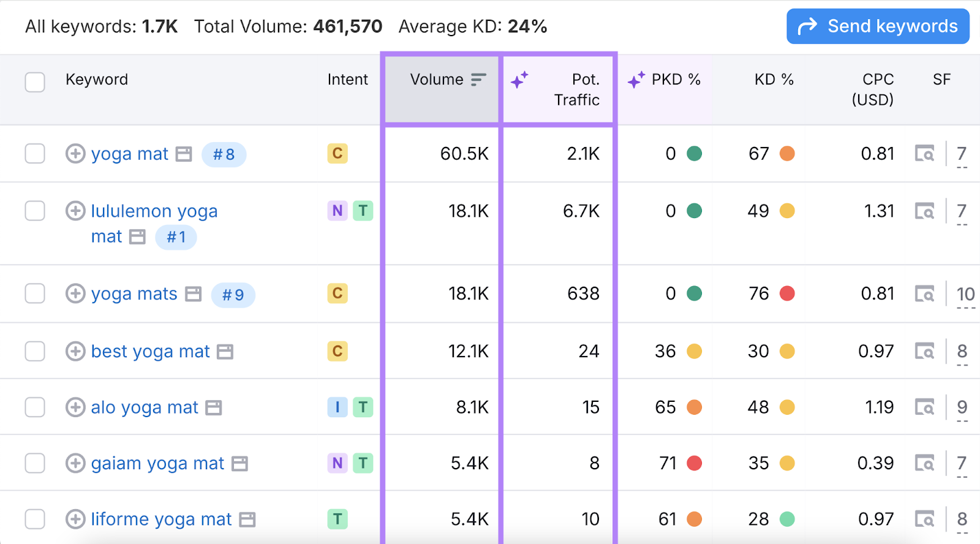The height and width of the screenshot is (544, 980).
Task: Open the SERP analysis icon for alo yoga mat
Action: coord(924,407)
